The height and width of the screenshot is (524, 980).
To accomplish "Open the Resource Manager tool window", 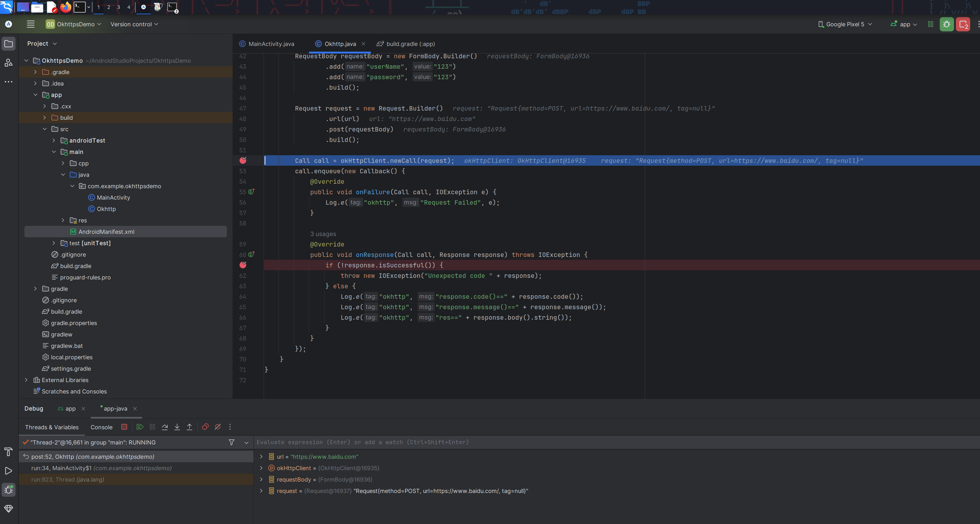I will (x=8, y=63).
